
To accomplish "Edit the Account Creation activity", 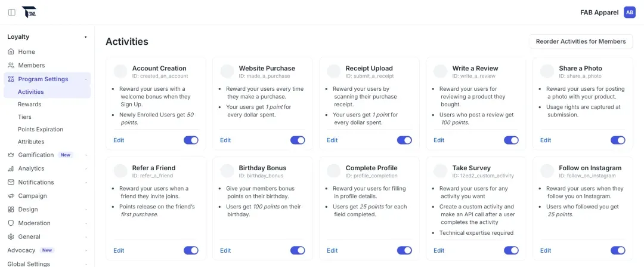I will coord(119,140).
